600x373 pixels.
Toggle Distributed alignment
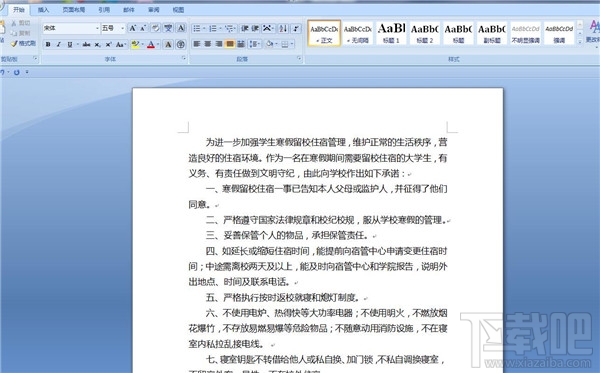coord(241,44)
